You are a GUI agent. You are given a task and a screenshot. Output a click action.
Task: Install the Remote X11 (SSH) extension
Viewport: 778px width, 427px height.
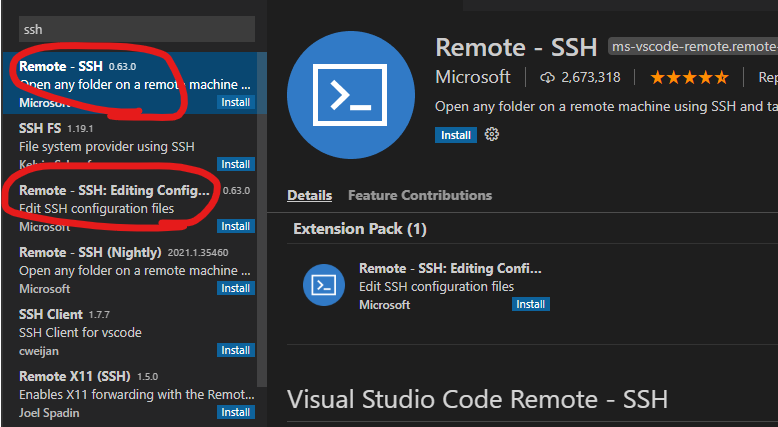coord(236,412)
